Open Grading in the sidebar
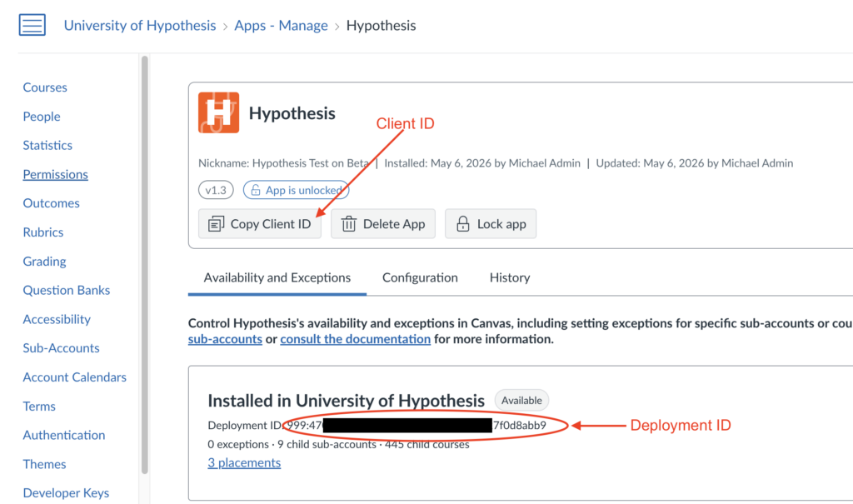This screenshot has width=853, height=504. point(45,262)
